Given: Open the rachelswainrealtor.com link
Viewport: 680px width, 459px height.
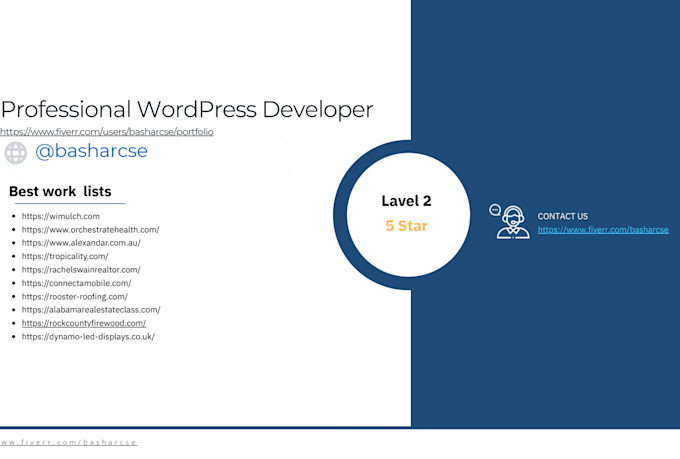Looking at the screenshot, I should coord(81,270).
